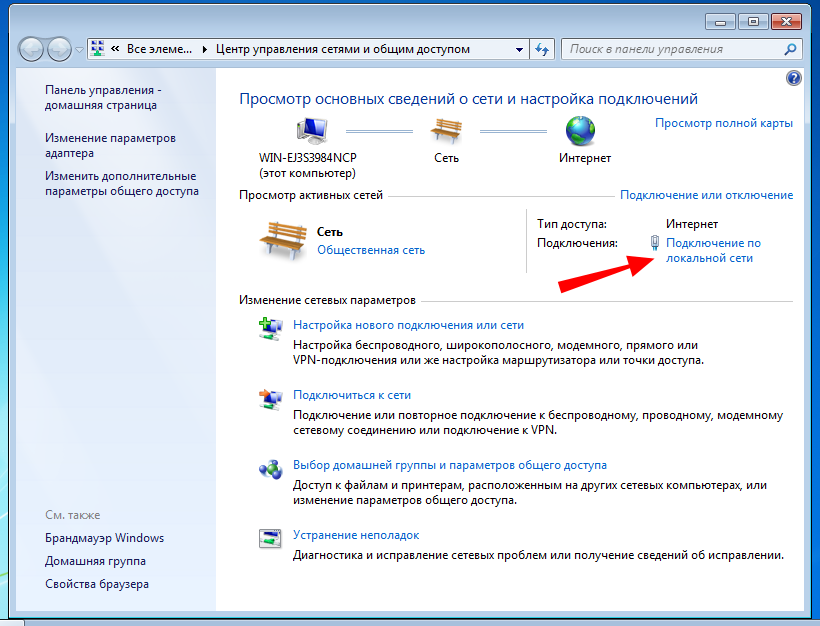
Task: Click the homegroup selection icon
Action: 270,468
